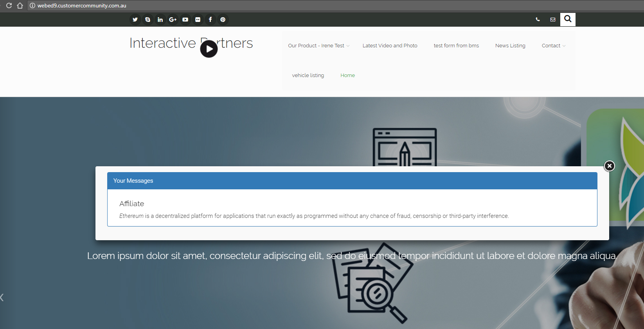Open the site search magnifier
This screenshot has width=644, height=329.
[x=568, y=19]
